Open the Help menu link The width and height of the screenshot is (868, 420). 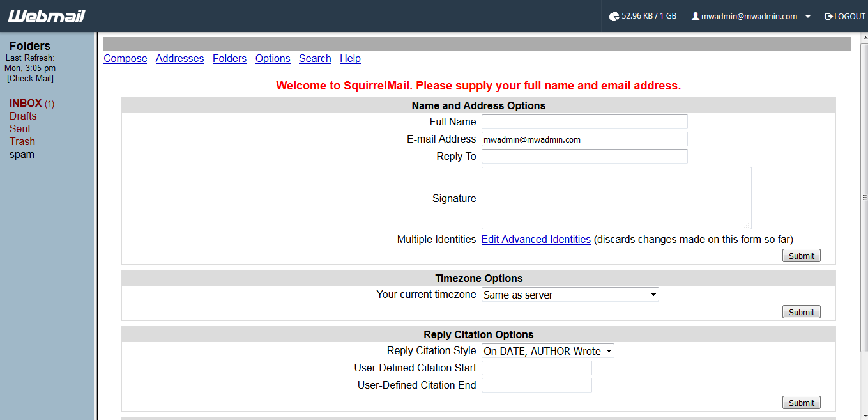pos(350,58)
